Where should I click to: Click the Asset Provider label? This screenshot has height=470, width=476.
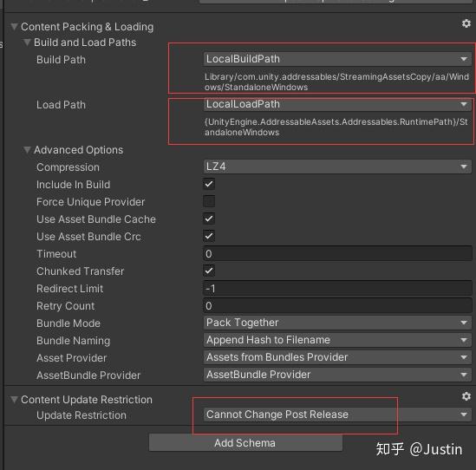[x=72, y=358]
